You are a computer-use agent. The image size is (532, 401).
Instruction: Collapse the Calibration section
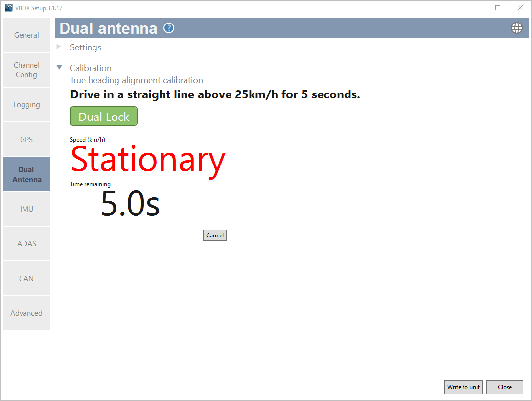click(59, 67)
